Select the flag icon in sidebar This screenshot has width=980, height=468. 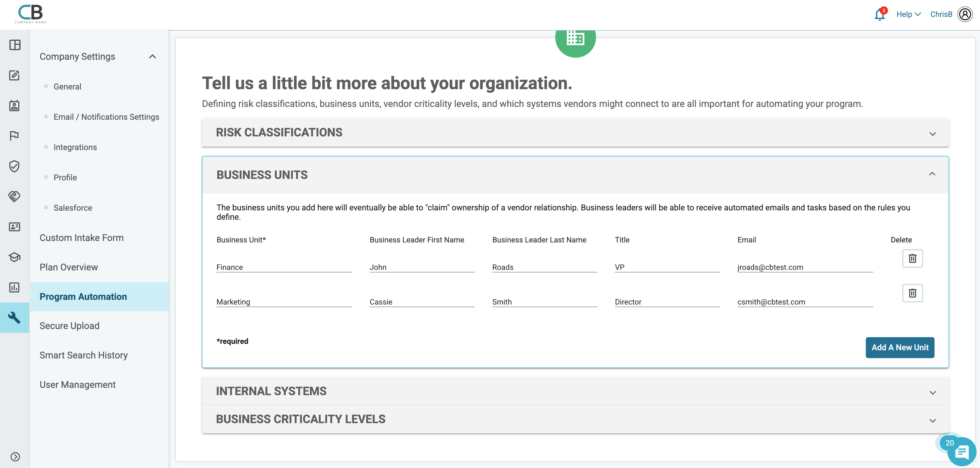[x=15, y=136]
